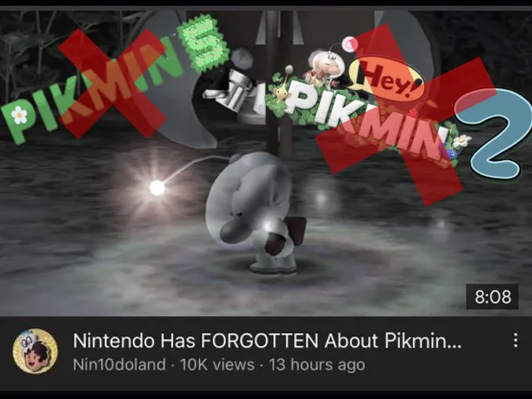Click the large blue number 2
532x399 pixels.
click(x=494, y=134)
